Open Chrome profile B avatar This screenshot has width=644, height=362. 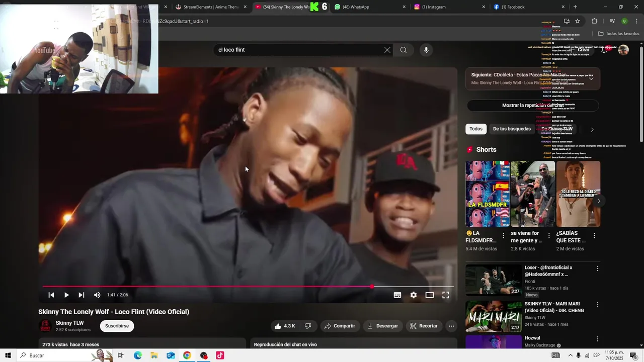[624, 21]
